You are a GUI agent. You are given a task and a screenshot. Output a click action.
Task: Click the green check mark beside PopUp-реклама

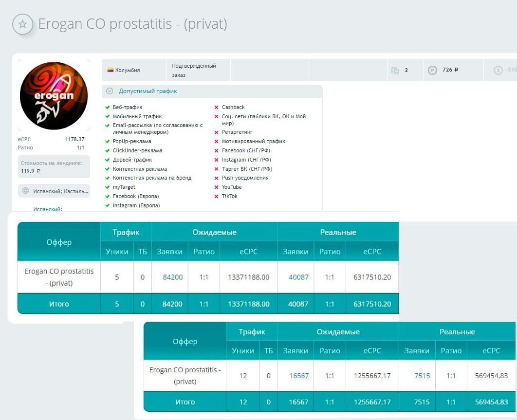(x=107, y=142)
